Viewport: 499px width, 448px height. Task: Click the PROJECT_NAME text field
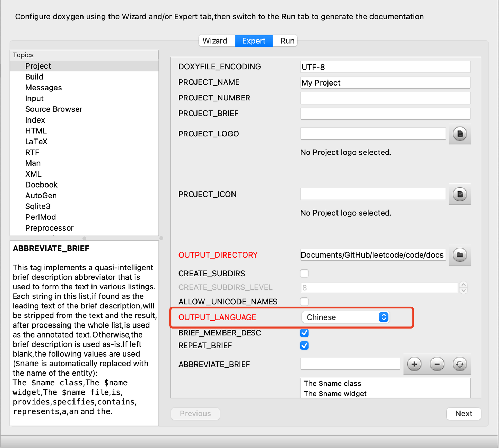tap(385, 83)
